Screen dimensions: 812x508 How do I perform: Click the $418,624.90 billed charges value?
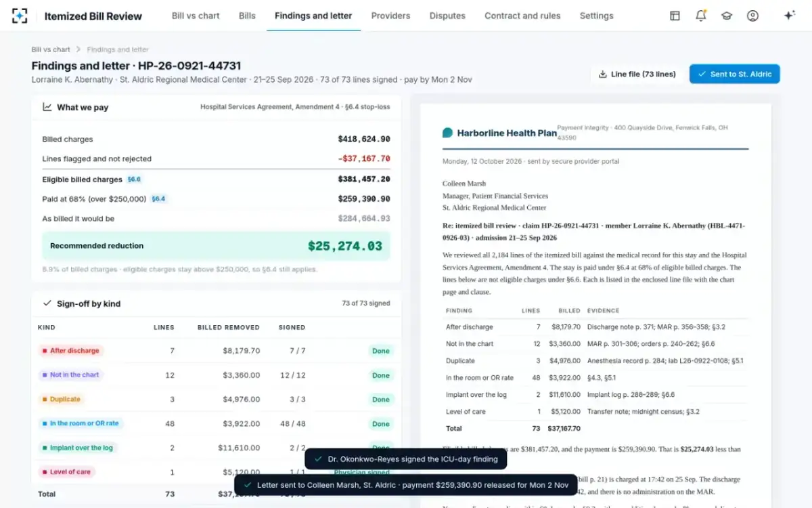(x=364, y=140)
